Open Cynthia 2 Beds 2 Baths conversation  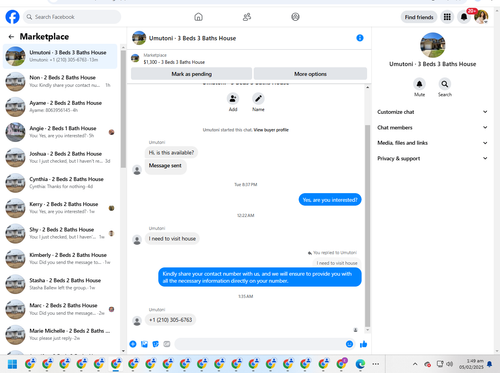click(60, 183)
